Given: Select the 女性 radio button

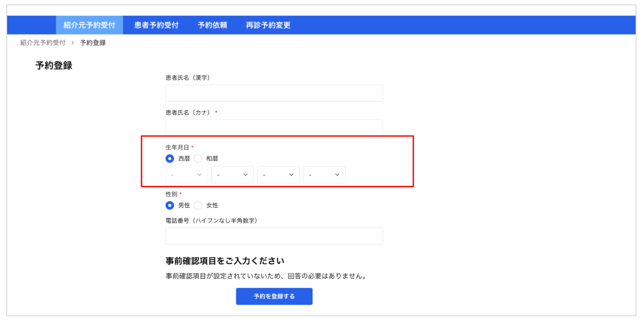Looking at the screenshot, I should tap(198, 205).
